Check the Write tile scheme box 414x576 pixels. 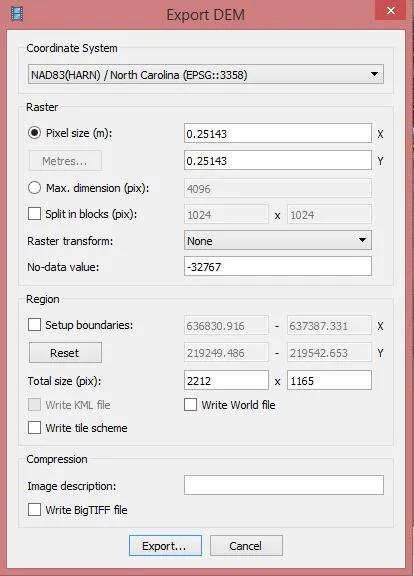pyautogui.click(x=34, y=428)
